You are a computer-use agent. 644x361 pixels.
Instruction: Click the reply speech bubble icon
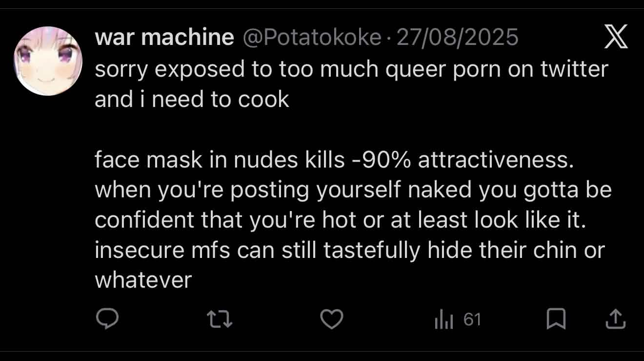coord(106,319)
